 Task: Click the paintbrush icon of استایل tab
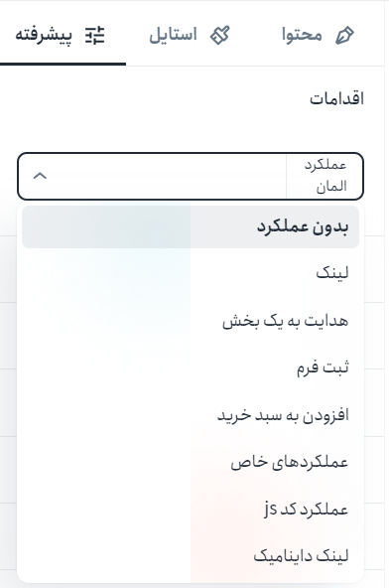coord(219,35)
